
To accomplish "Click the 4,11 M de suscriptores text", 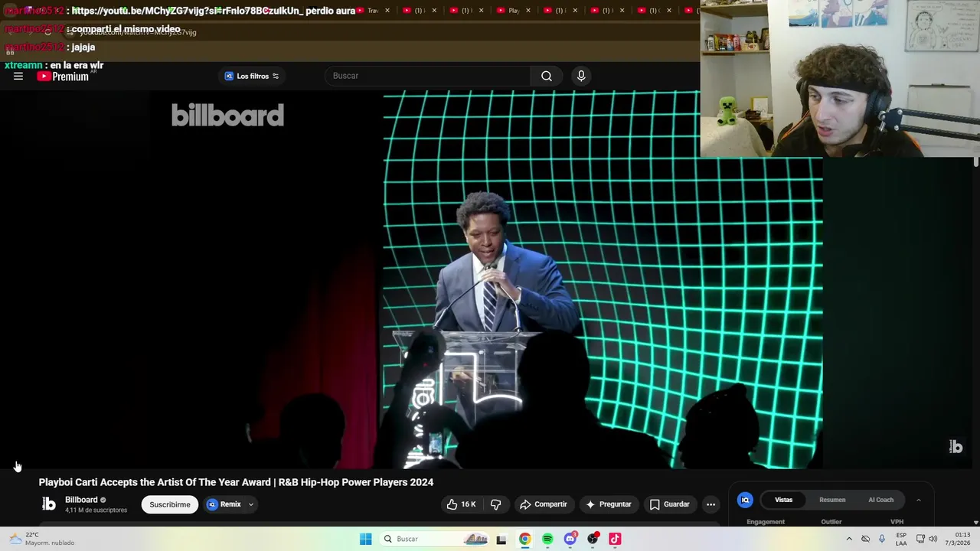I will point(96,510).
